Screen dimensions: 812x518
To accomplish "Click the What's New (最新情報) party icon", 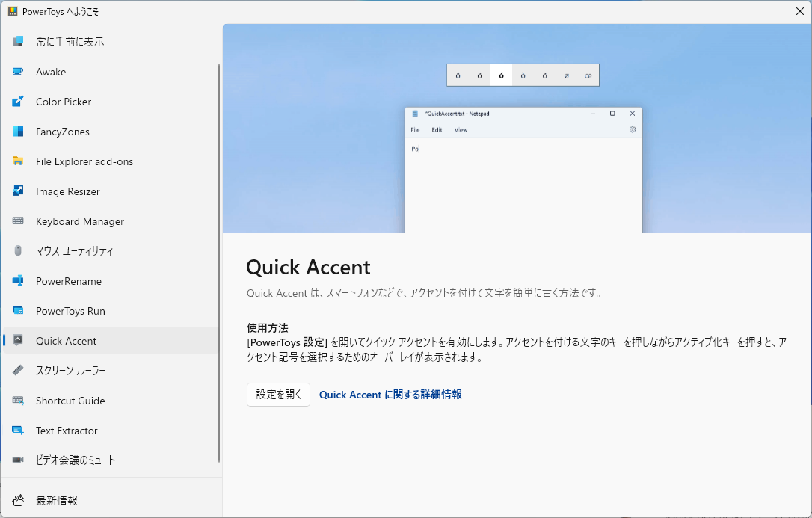I will coord(18,500).
